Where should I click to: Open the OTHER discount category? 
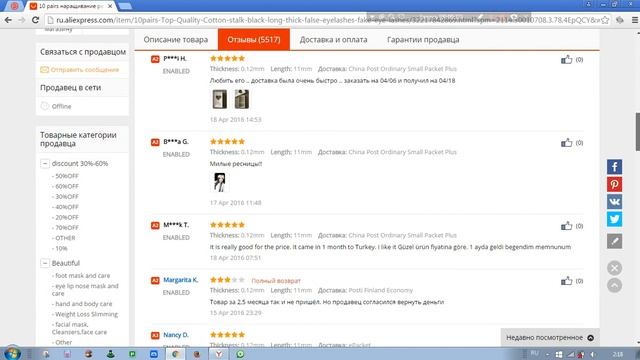(65, 238)
